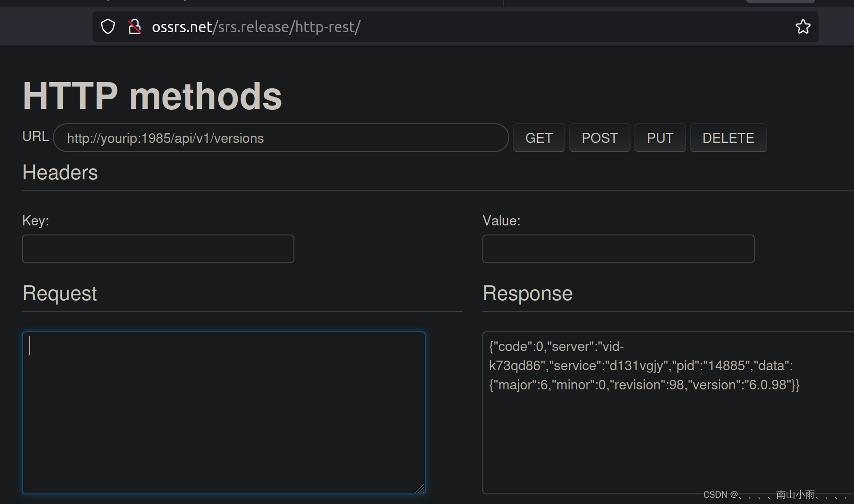Viewport: 854px width, 504px height.
Task: Click the Request textarea resize handle
Action: point(420,489)
